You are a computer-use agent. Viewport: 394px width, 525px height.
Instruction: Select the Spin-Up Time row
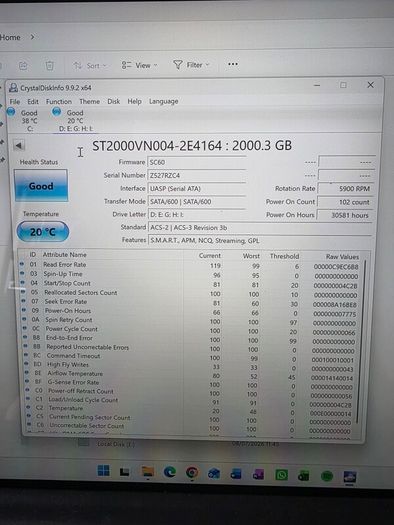189,275
